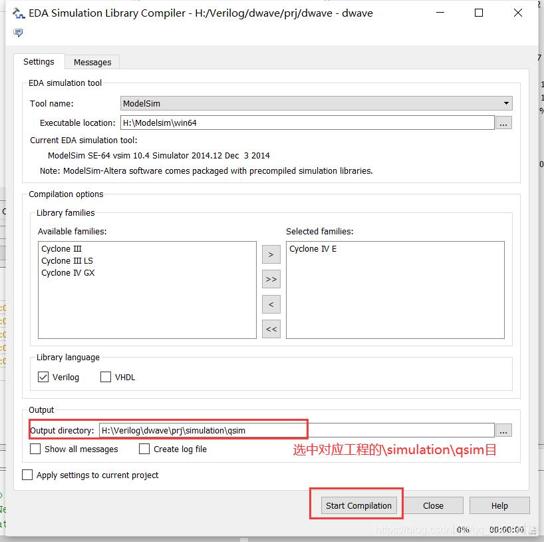The image size is (544, 542).
Task: Browse for the executable location
Action: tap(503, 123)
